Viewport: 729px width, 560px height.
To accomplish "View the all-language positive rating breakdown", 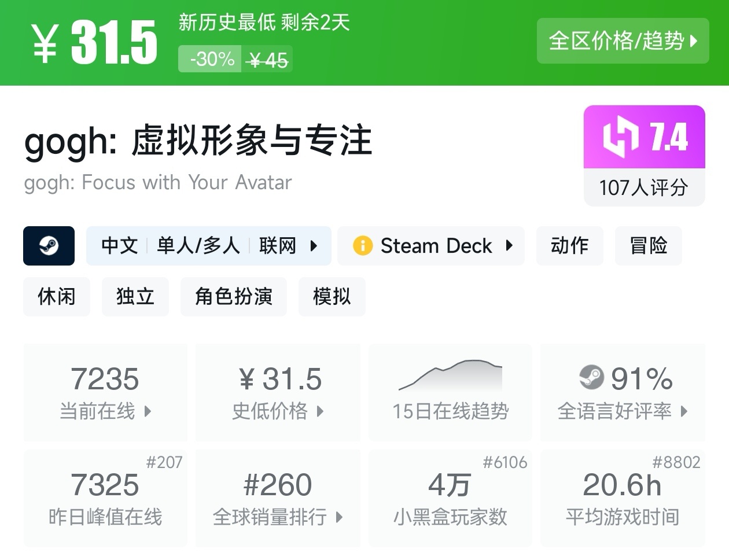I will [623, 392].
